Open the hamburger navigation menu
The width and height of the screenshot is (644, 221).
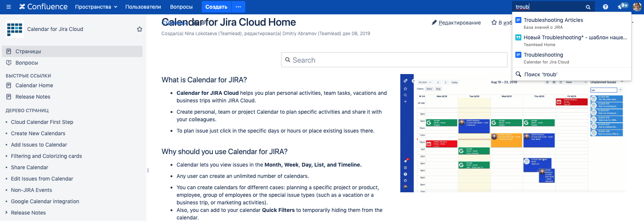pos(9,7)
